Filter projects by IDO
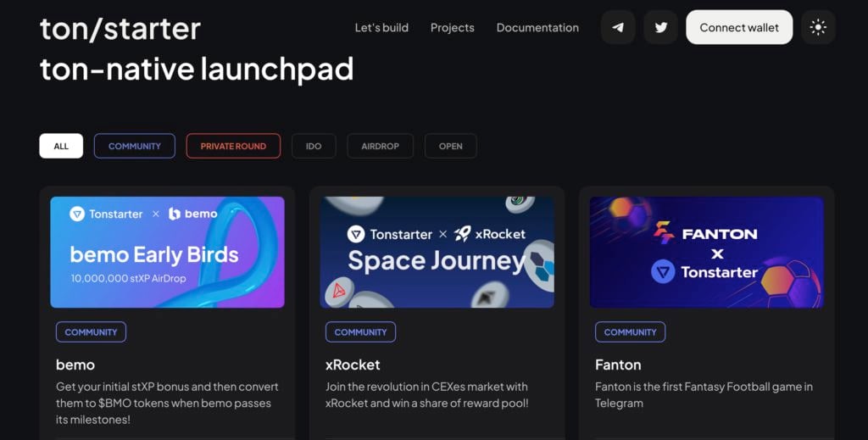 314,146
